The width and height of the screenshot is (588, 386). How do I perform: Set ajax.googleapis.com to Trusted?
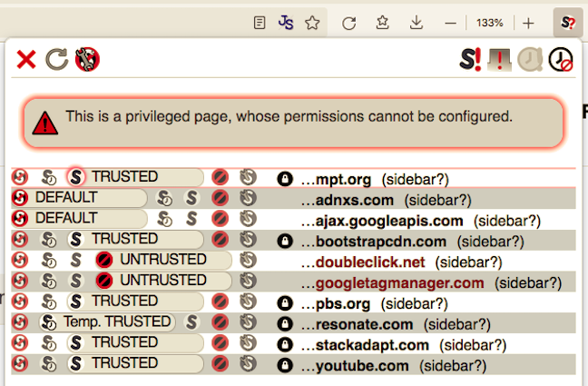pos(191,218)
